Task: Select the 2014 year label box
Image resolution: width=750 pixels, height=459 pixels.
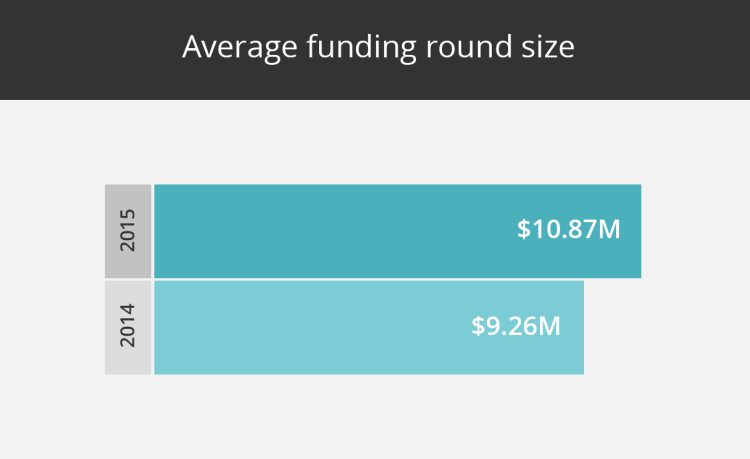Action: 128,328
